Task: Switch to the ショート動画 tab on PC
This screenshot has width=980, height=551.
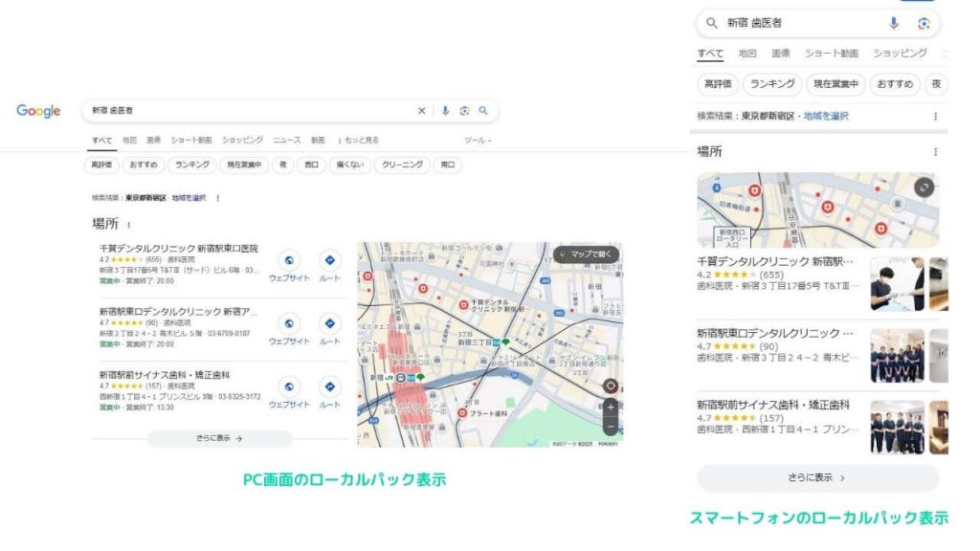Action: point(191,141)
